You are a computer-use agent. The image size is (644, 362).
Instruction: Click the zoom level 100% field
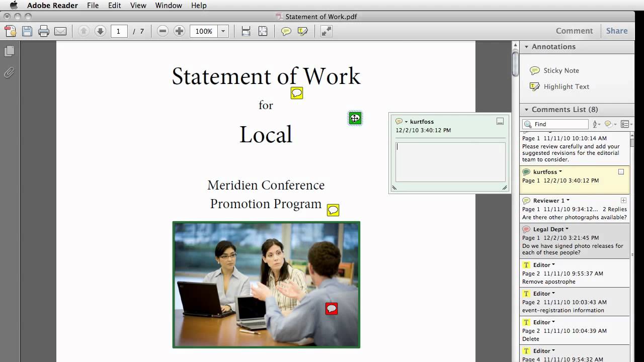click(x=204, y=31)
